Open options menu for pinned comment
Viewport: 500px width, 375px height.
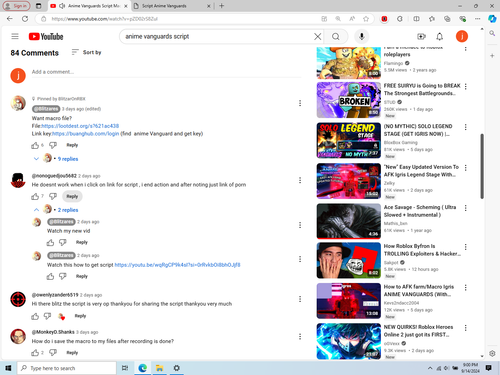[x=300, y=103]
